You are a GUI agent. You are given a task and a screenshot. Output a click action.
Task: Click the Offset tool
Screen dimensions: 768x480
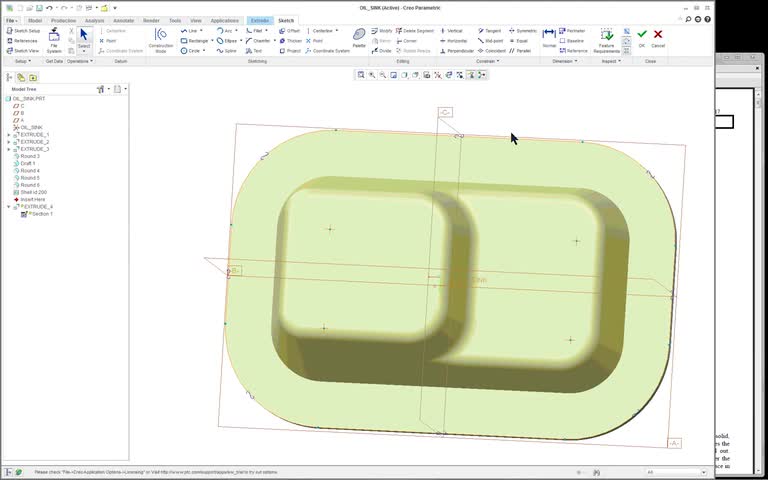[x=289, y=31]
